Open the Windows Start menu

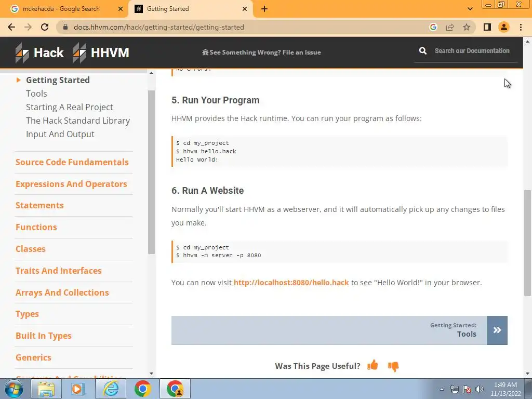tap(14, 389)
